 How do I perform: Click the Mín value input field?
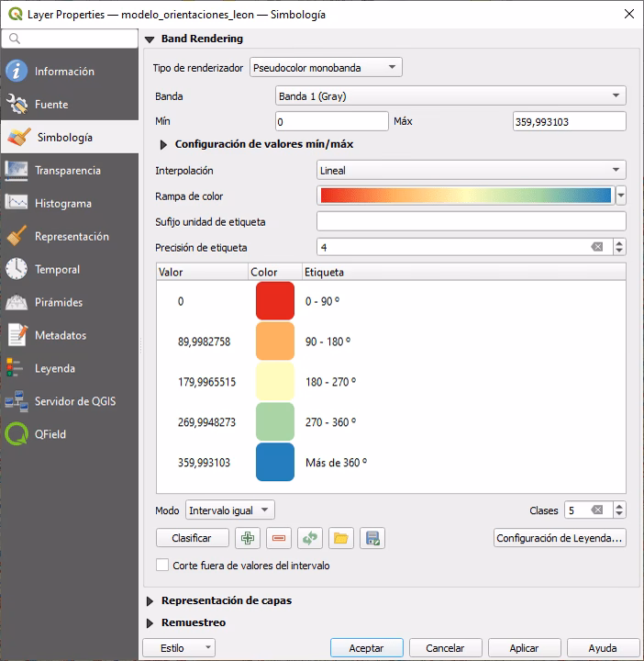click(x=331, y=121)
